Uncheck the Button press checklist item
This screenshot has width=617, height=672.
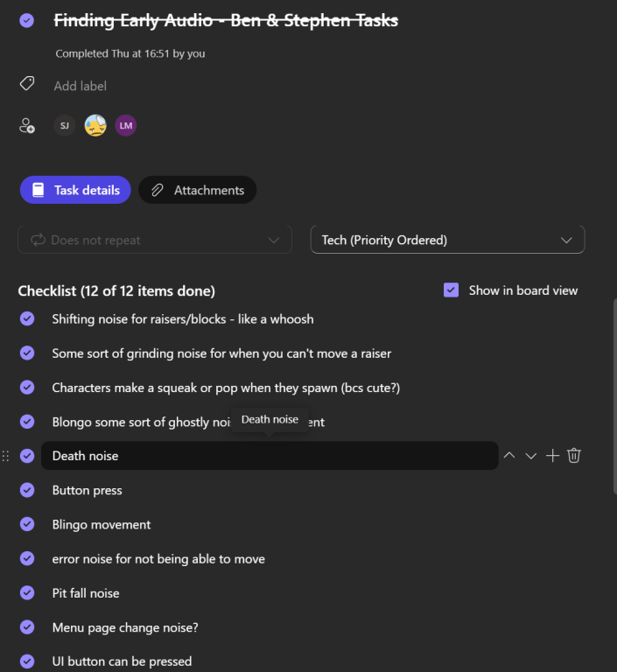[x=27, y=490]
